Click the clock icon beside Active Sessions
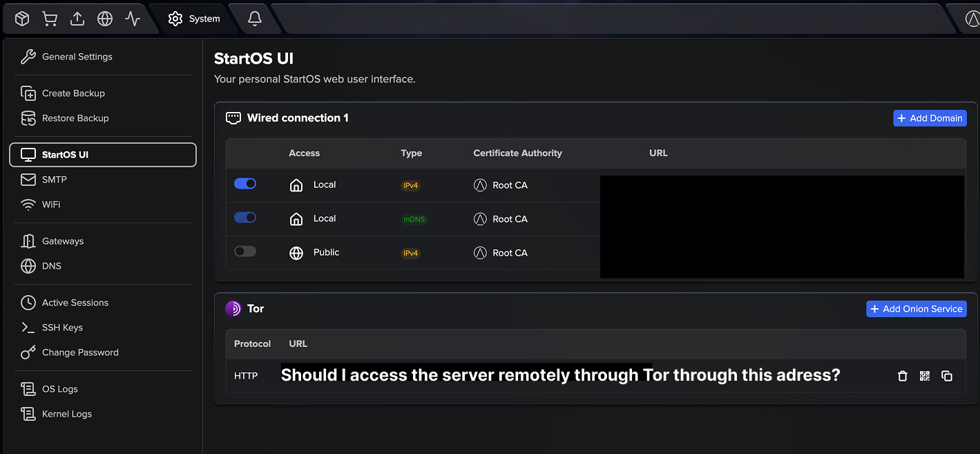Image resolution: width=980 pixels, height=454 pixels. pos(28,303)
